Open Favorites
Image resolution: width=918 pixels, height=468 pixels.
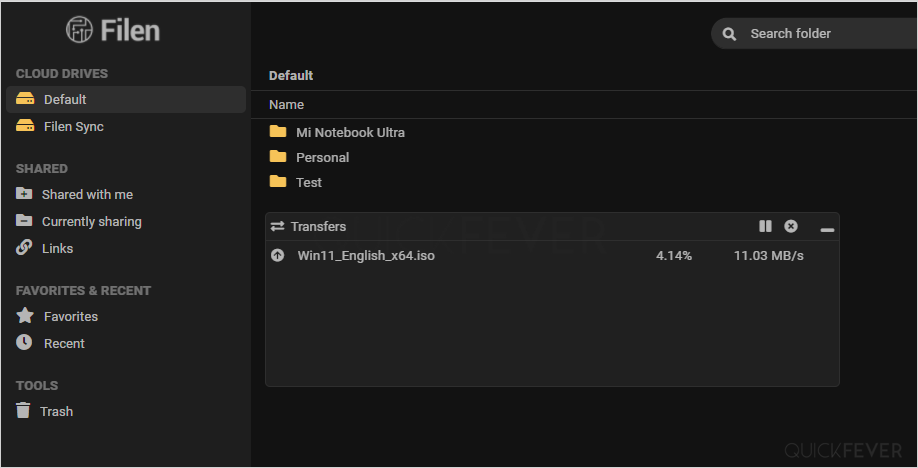(x=71, y=316)
